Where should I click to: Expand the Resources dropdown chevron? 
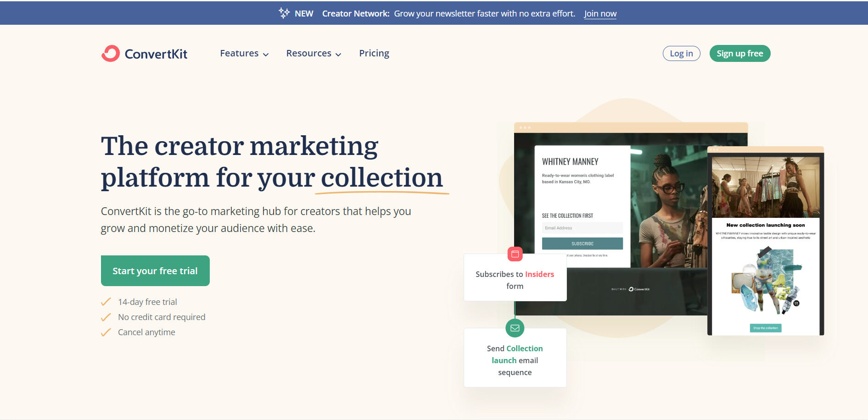point(338,55)
